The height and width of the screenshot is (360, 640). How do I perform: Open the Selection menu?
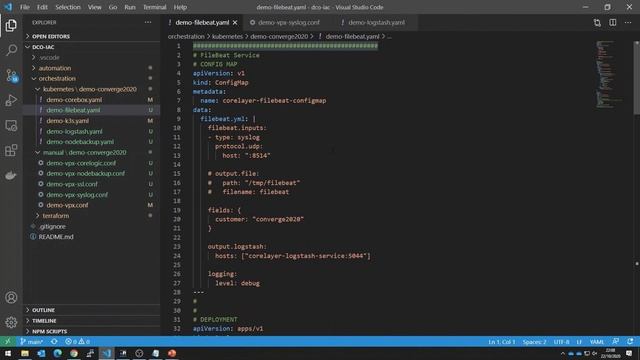click(x=68, y=7)
